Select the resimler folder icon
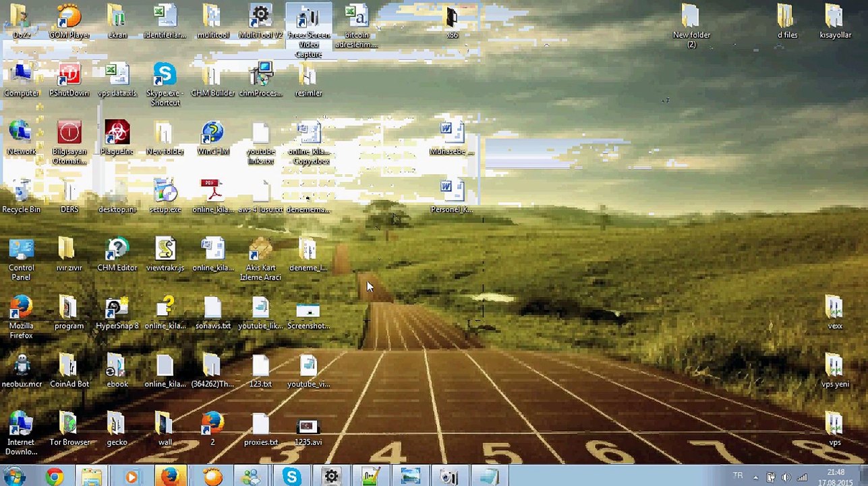This screenshot has height=486, width=868. point(308,80)
